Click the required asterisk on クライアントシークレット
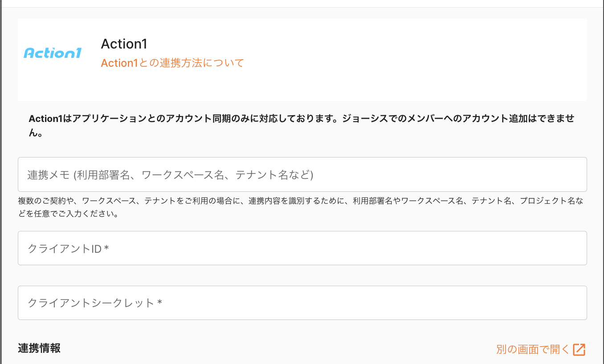 [x=159, y=303]
